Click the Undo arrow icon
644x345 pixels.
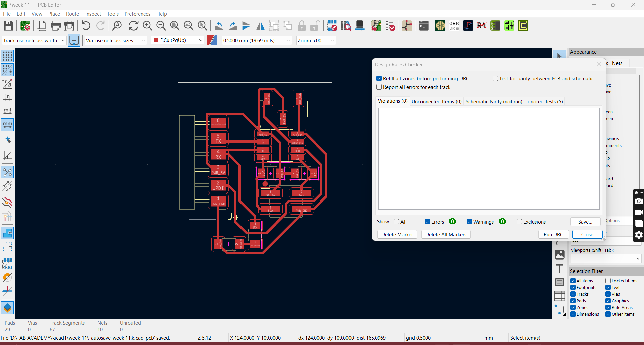pos(86,26)
